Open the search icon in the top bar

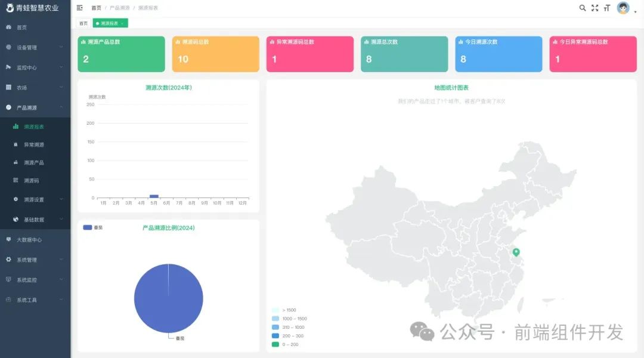point(583,8)
